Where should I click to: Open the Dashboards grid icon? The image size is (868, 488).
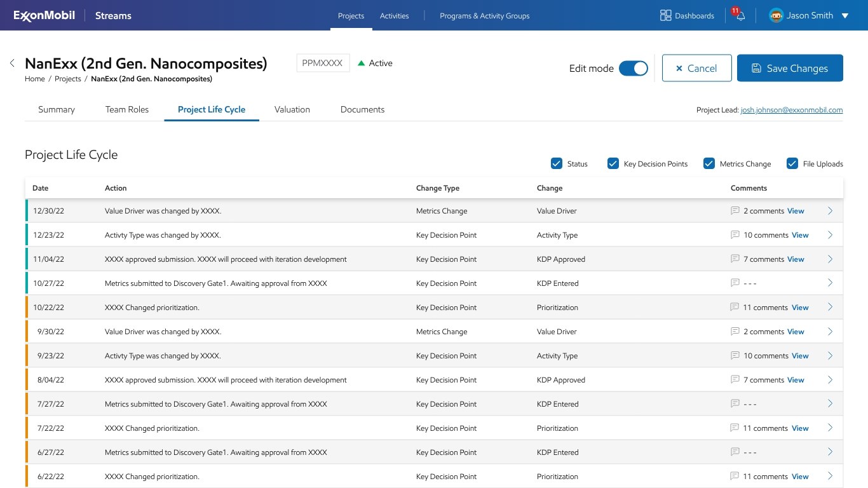(x=666, y=15)
